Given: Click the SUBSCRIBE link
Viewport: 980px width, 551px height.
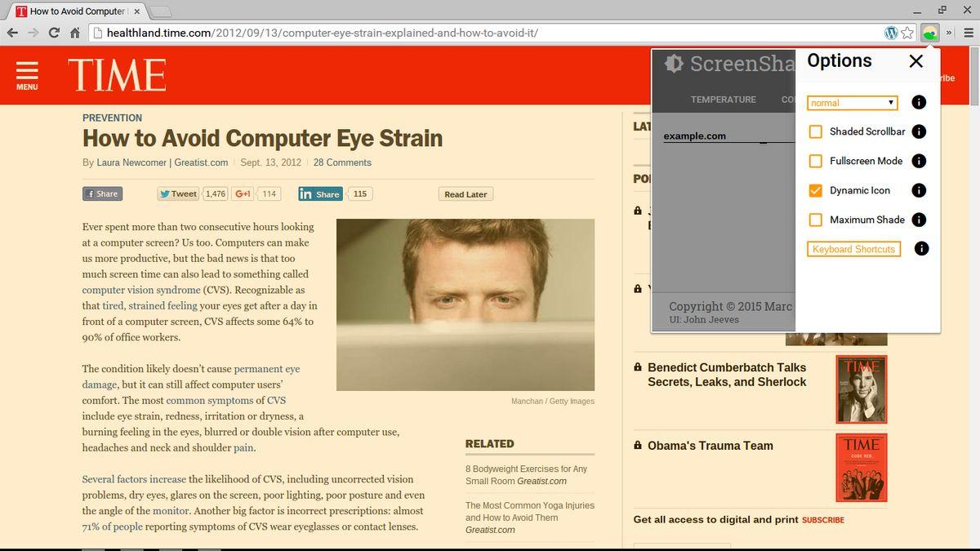Looking at the screenshot, I should [x=823, y=520].
